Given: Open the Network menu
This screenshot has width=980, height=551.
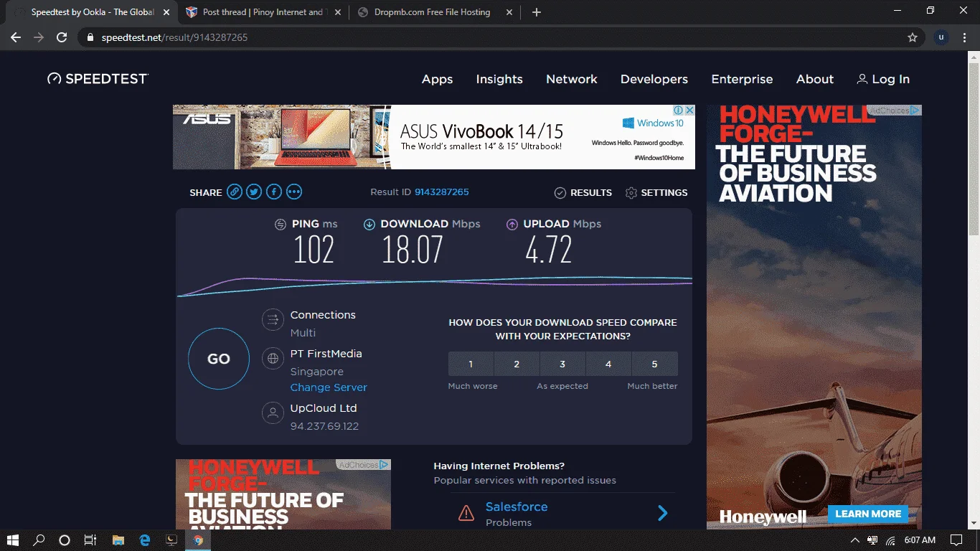Looking at the screenshot, I should [572, 79].
